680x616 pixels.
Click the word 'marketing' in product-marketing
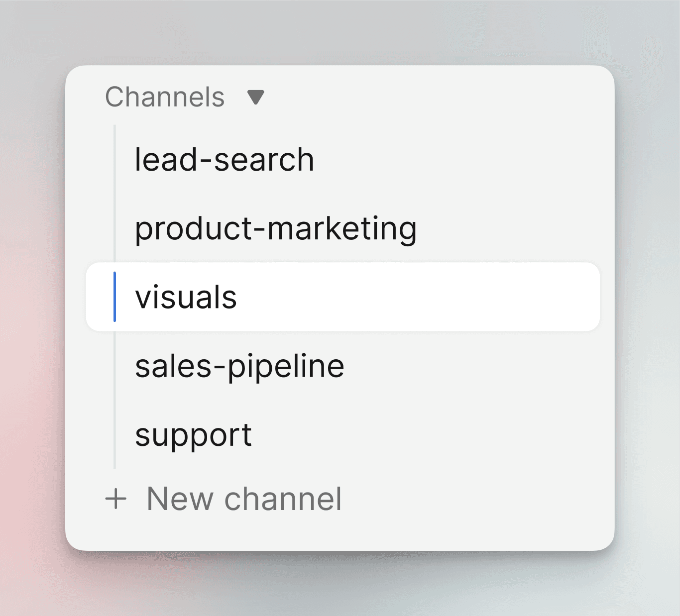click(x=342, y=228)
